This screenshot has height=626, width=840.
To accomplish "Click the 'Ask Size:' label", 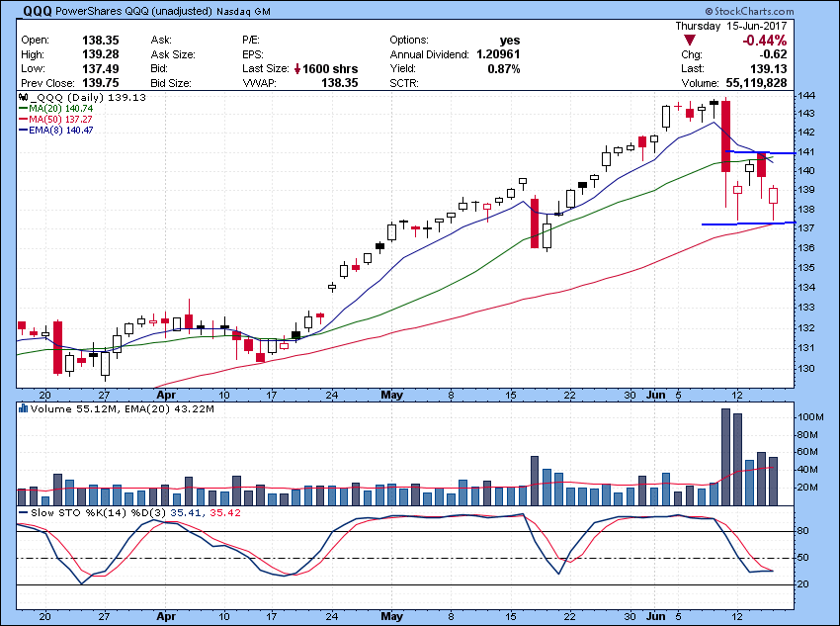I will 173,54.
